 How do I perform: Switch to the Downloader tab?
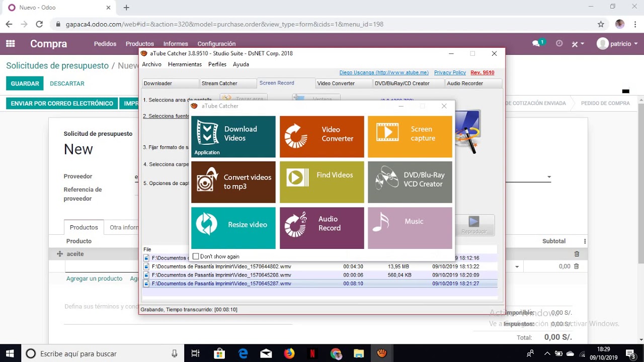(170, 83)
